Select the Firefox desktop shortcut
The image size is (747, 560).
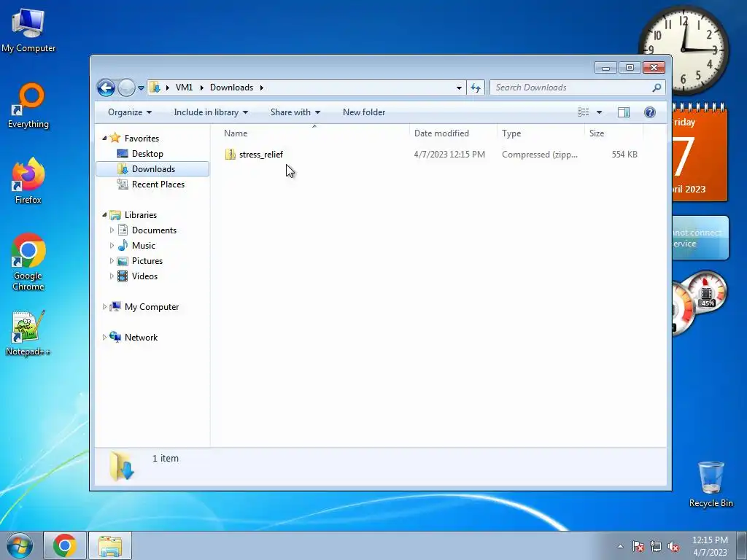(x=28, y=182)
